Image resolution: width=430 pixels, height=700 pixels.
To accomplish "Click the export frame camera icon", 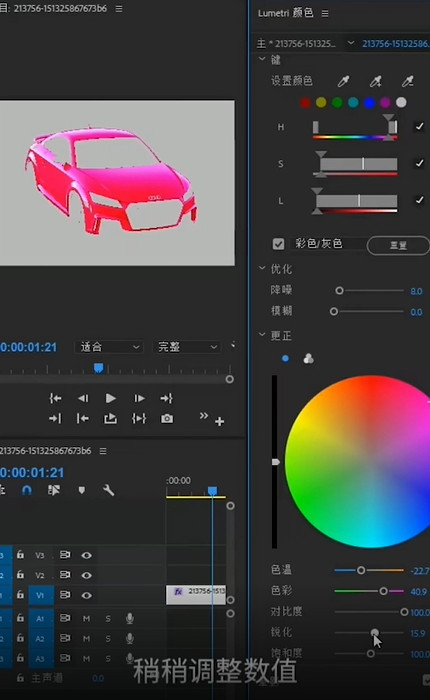I will tap(167, 419).
